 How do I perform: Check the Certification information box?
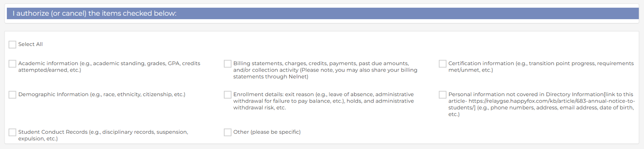443,64
